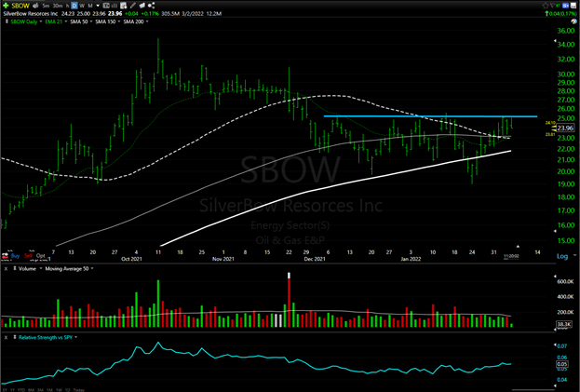Viewport: 580px width, 392px height.
Task: Click the Sell button
Action: (28, 255)
